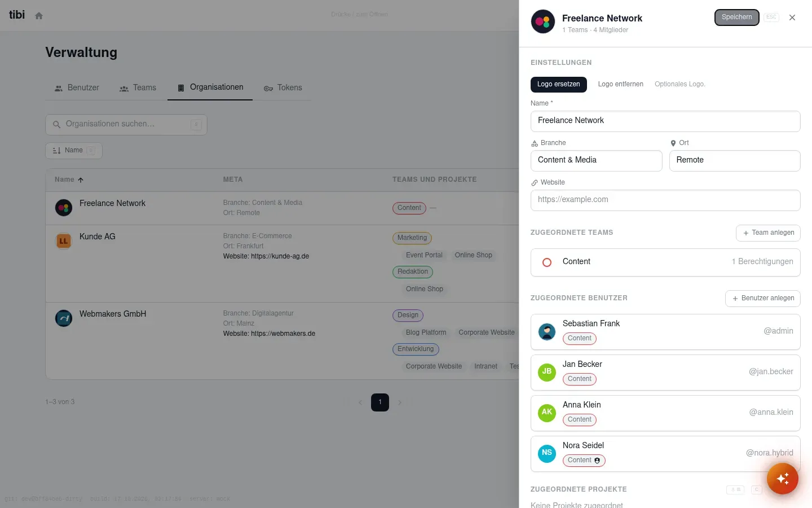Screen dimensions: 812x508
Task: Click the Freelance Network logo in table row
Action: pyautogui.click(x=64, y=208)
